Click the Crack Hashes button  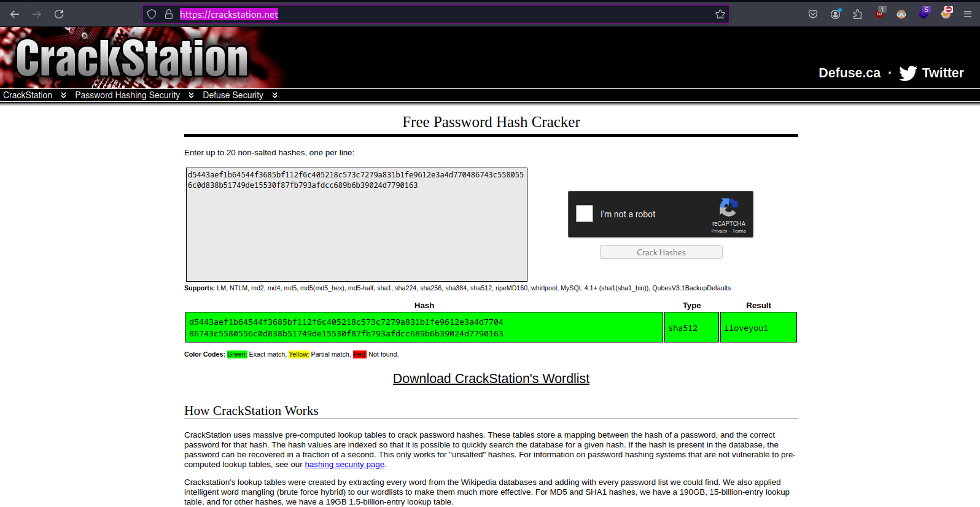(661, 252)
